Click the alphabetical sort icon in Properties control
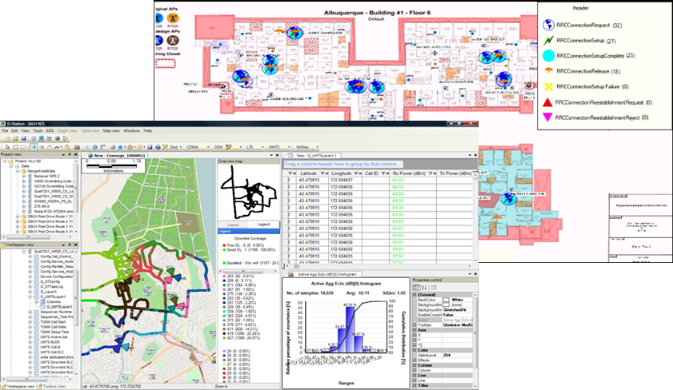This screenshot has width=673, height=390. pos(424,287)
